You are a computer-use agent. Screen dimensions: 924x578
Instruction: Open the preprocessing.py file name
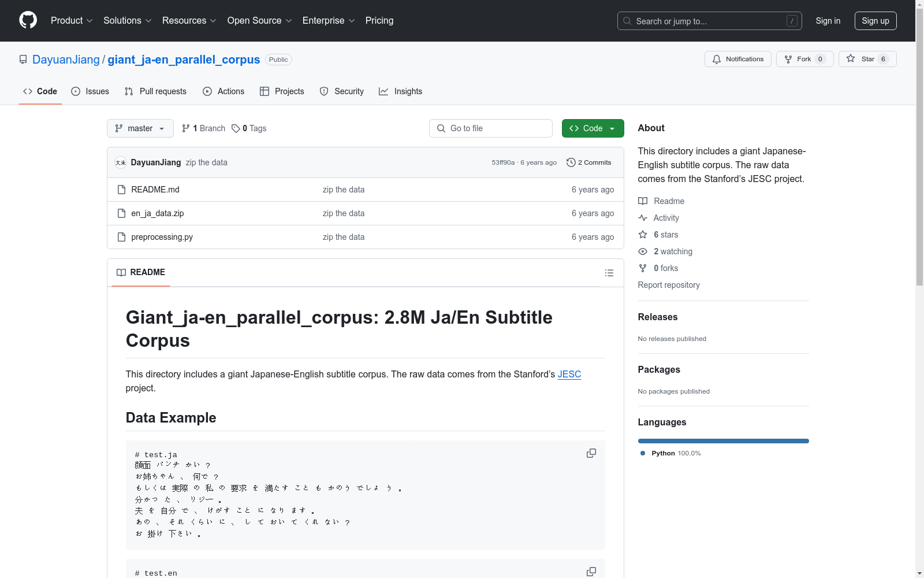[x=162, y=237]
